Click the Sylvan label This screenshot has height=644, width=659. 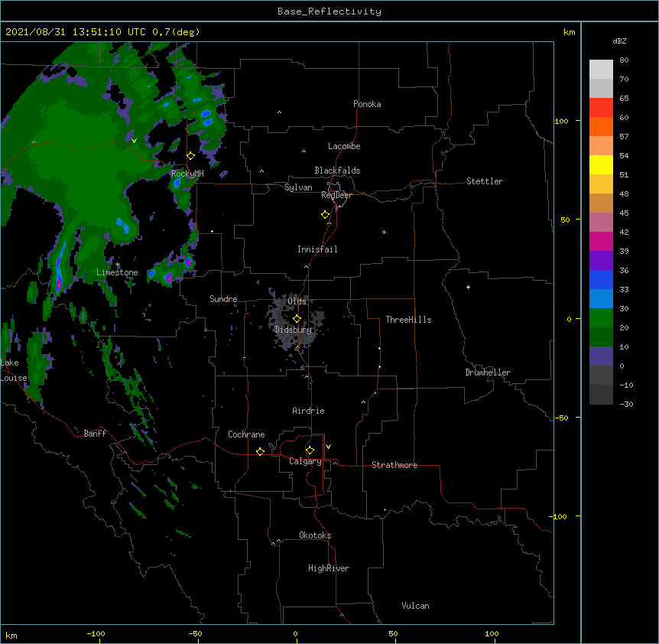click(x=298, y=187)
